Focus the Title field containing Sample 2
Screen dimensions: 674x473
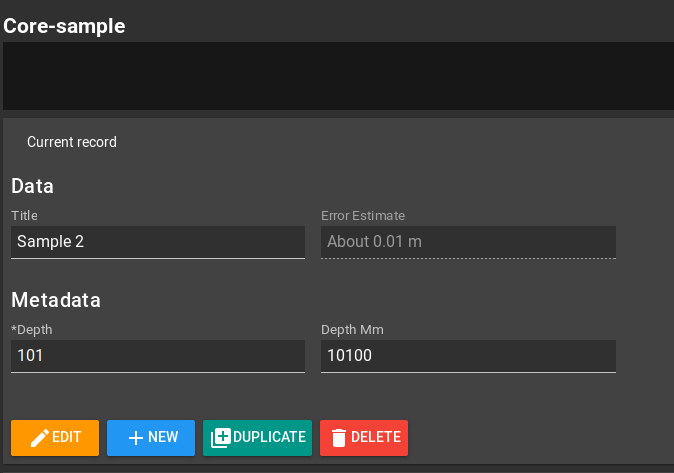(x=157, y=242)
